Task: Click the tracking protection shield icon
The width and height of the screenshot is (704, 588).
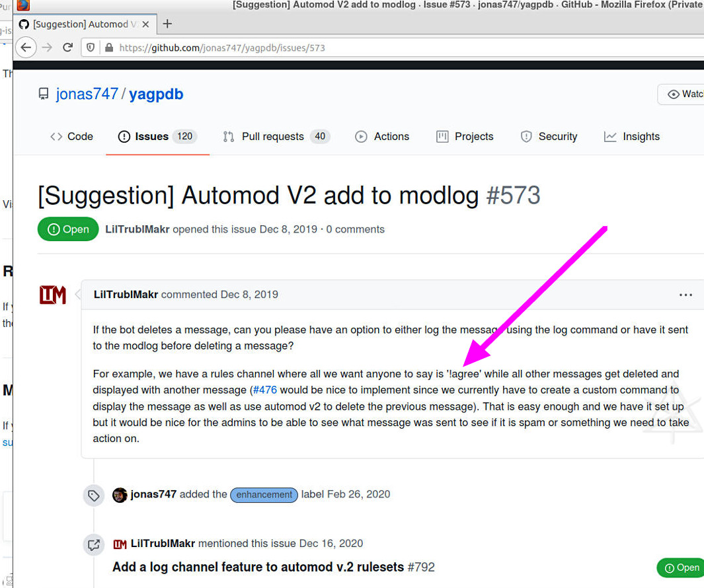Action: click(91, 48)
